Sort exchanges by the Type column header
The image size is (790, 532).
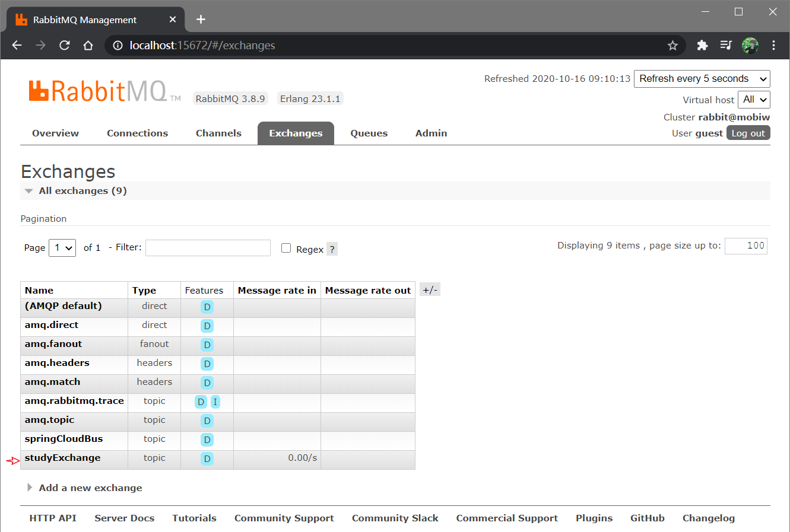144,291
